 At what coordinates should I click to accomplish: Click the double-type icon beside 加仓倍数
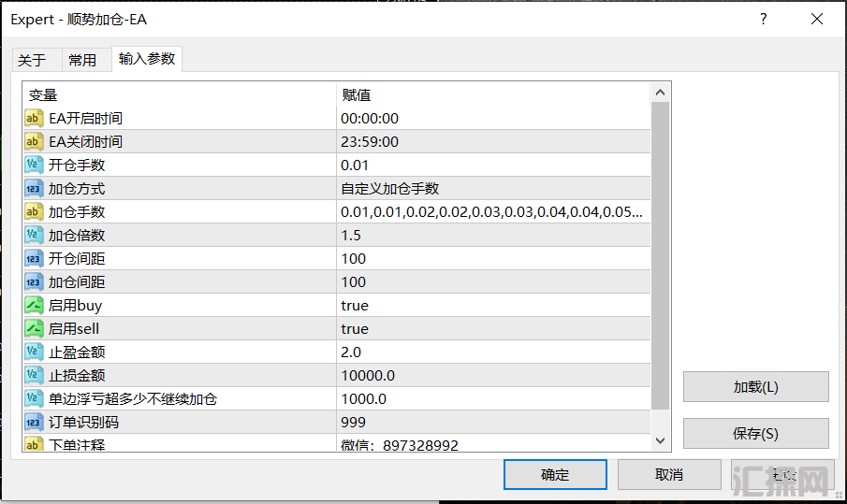point(34,235)
